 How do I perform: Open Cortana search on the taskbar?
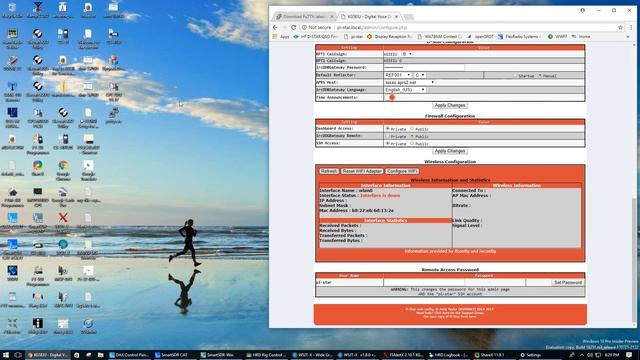[18, 355]
